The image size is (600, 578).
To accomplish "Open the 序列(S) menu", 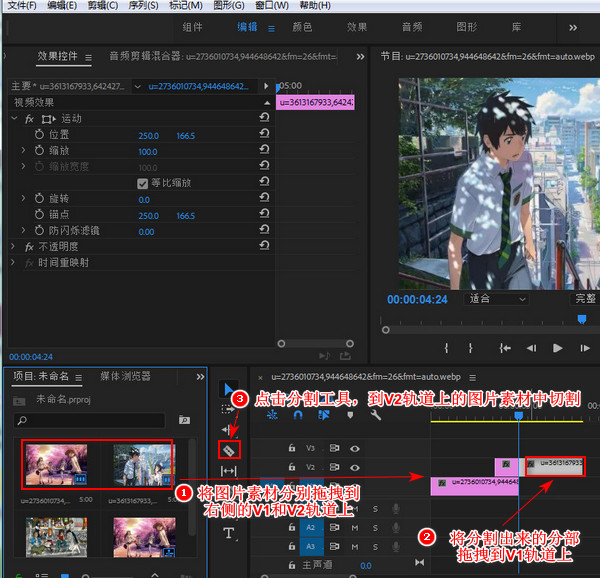I will tap(143, 5).
